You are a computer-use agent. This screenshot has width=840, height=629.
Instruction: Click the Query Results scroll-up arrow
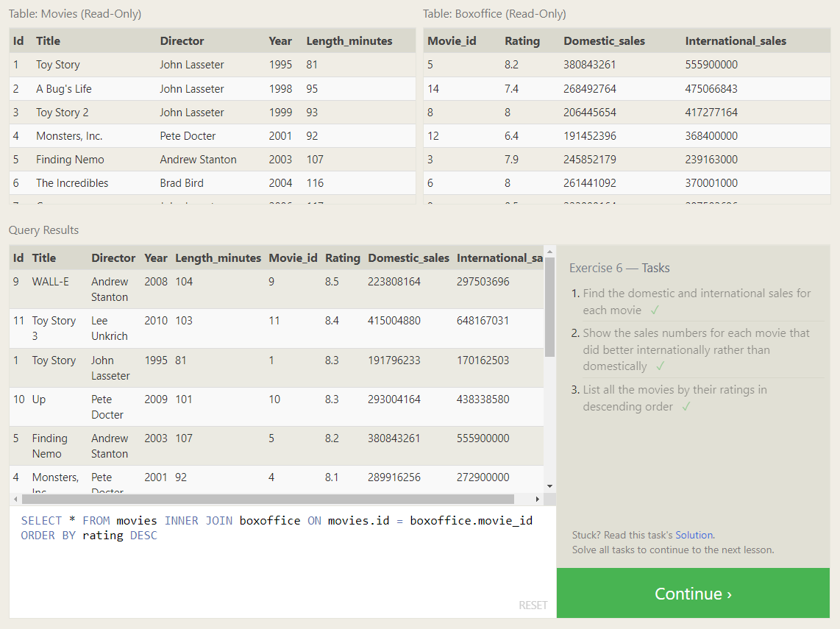click(x=549, y=252)
